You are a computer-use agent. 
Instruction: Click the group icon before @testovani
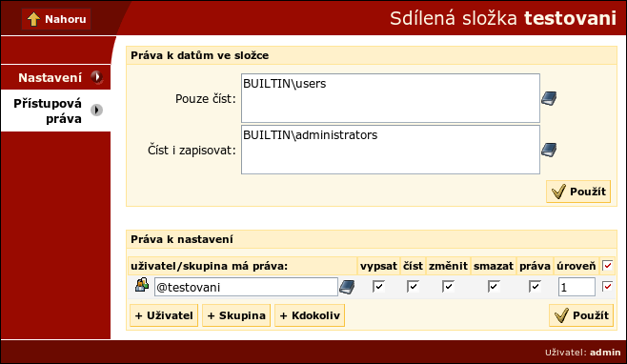coord(142,285)
